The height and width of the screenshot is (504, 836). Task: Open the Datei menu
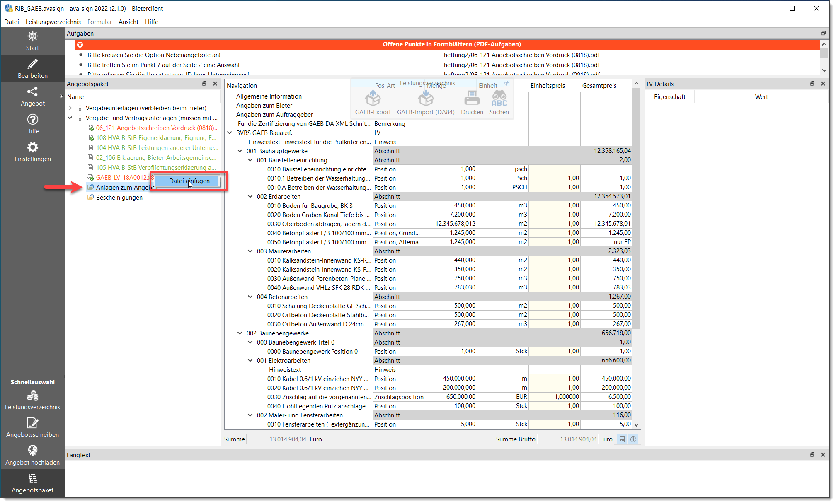(12, 22)
